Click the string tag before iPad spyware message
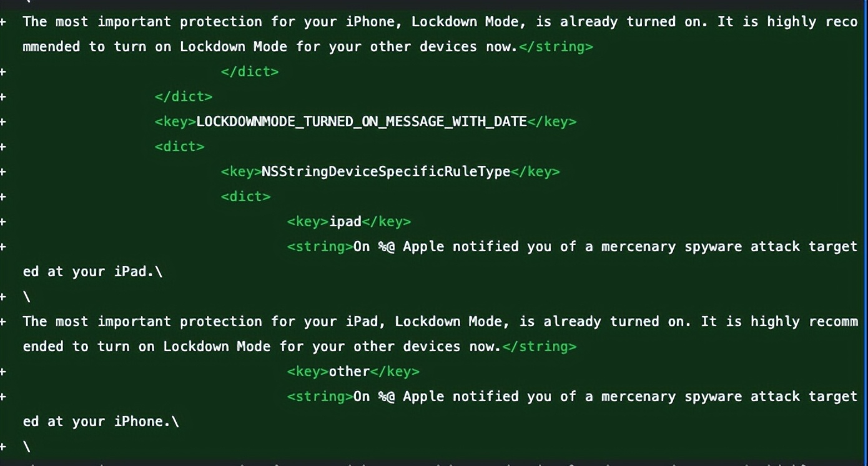 click(320, 246)
